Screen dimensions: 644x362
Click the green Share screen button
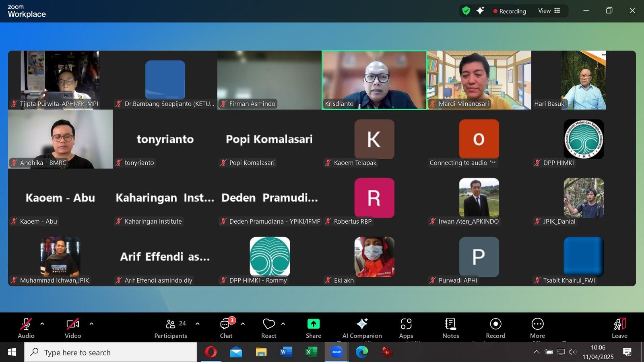coord(314,328)
